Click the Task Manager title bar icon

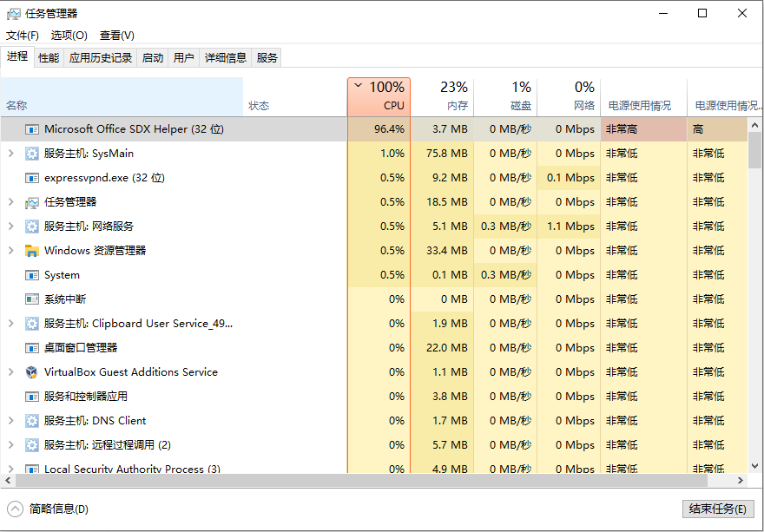[x=14, y=14]
